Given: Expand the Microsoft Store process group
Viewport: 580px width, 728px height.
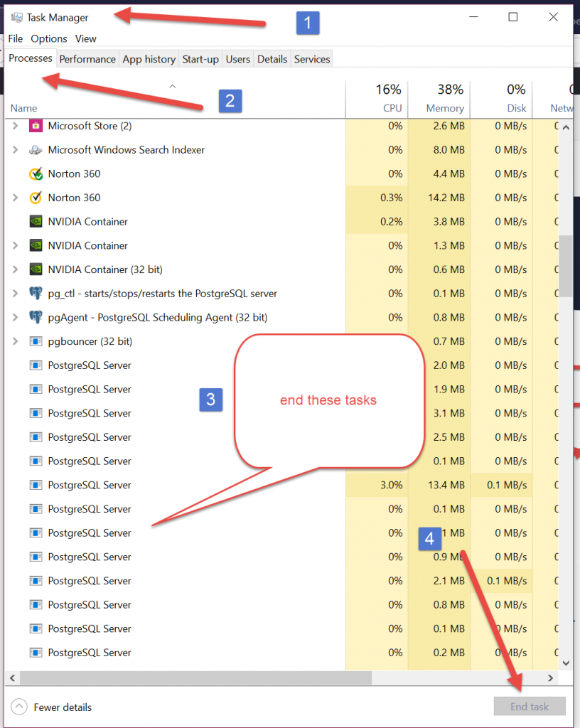Looking at the screenshot, I should pos(14,126).
